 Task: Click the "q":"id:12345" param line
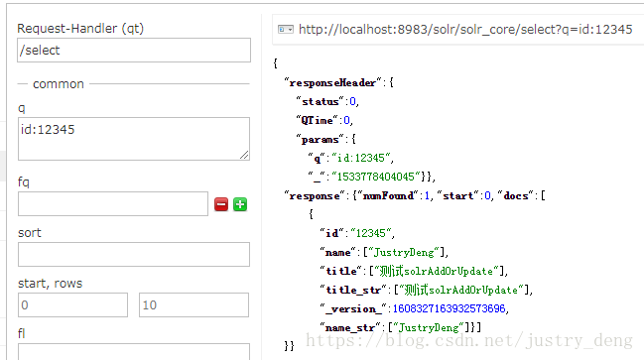point(351,158)
